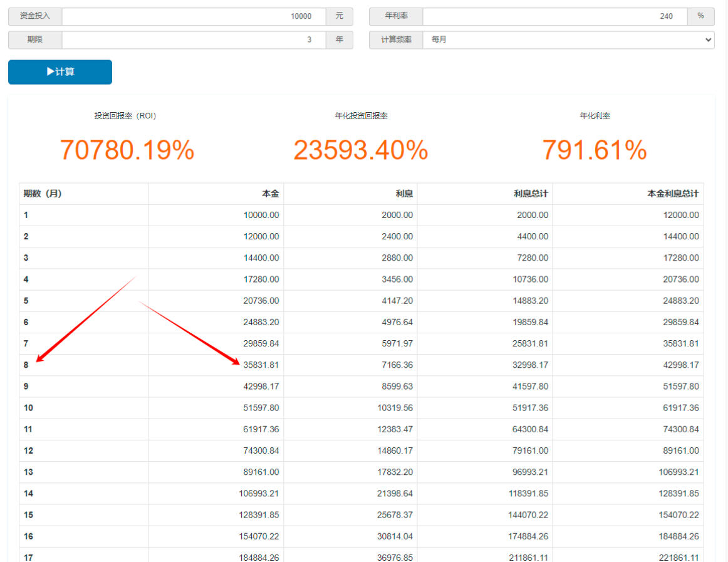728x562 pixels.
Task: Click the 期限 label
Action: [35, 39]
